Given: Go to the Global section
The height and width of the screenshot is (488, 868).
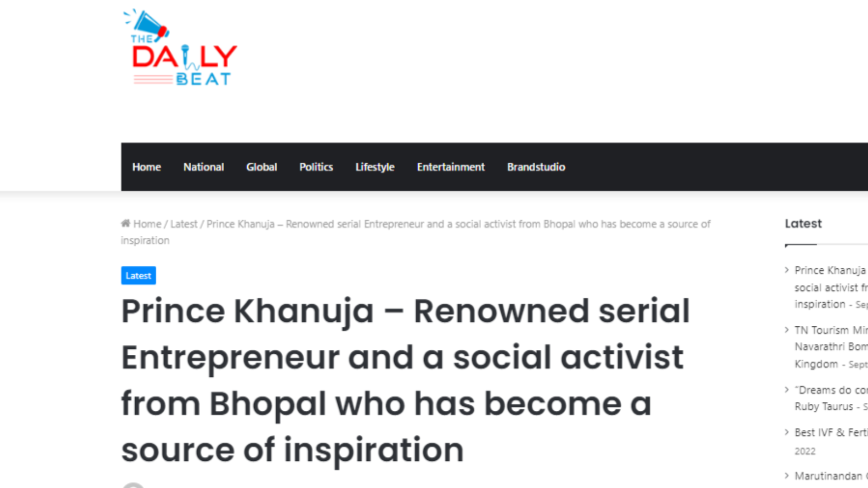Looking at the screenshot, I should point(261,167).
